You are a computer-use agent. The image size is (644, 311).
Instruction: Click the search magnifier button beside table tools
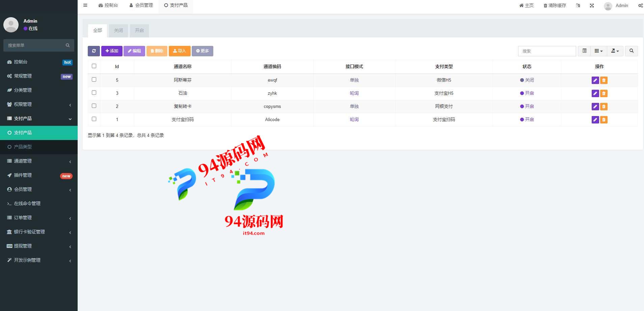point(631,51)
